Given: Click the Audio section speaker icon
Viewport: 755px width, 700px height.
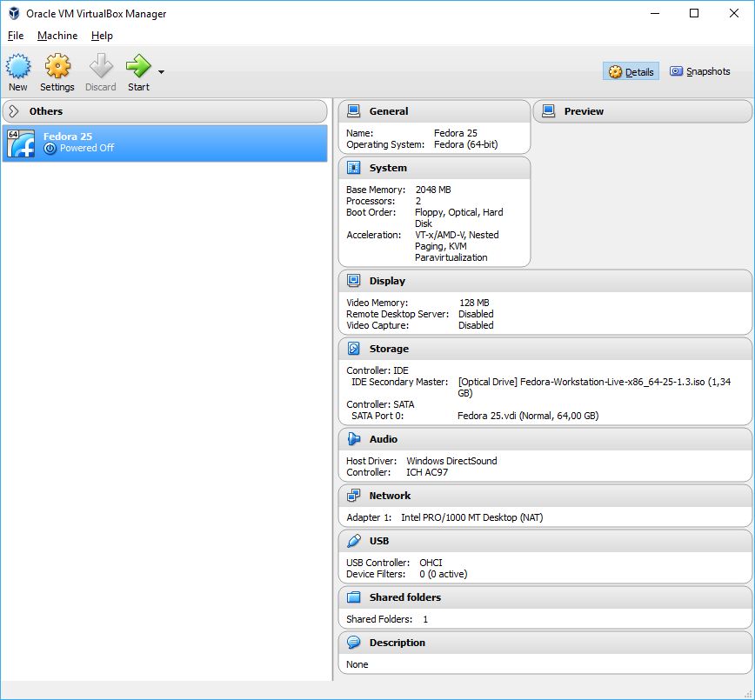Looking at the screenshot, I should (353, 438).
